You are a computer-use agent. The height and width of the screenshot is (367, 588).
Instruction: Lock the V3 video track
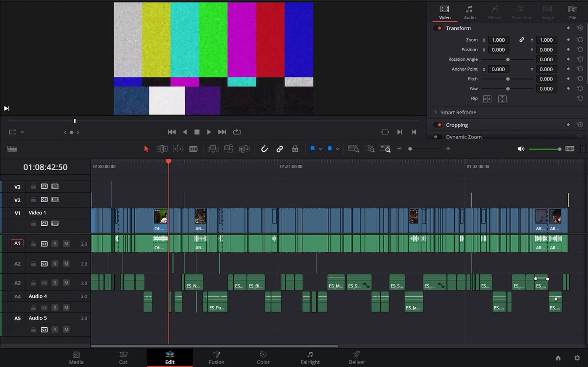pos(33,186)
